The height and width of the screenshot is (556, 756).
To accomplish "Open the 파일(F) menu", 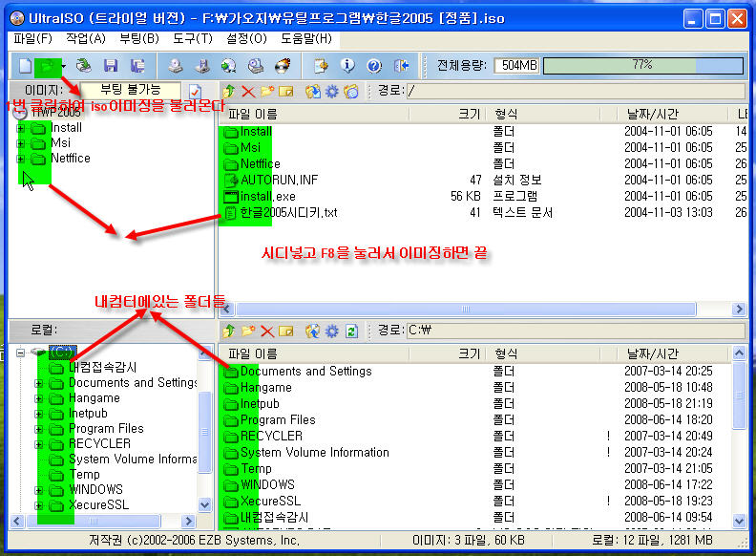I will (x=32, y=39).
